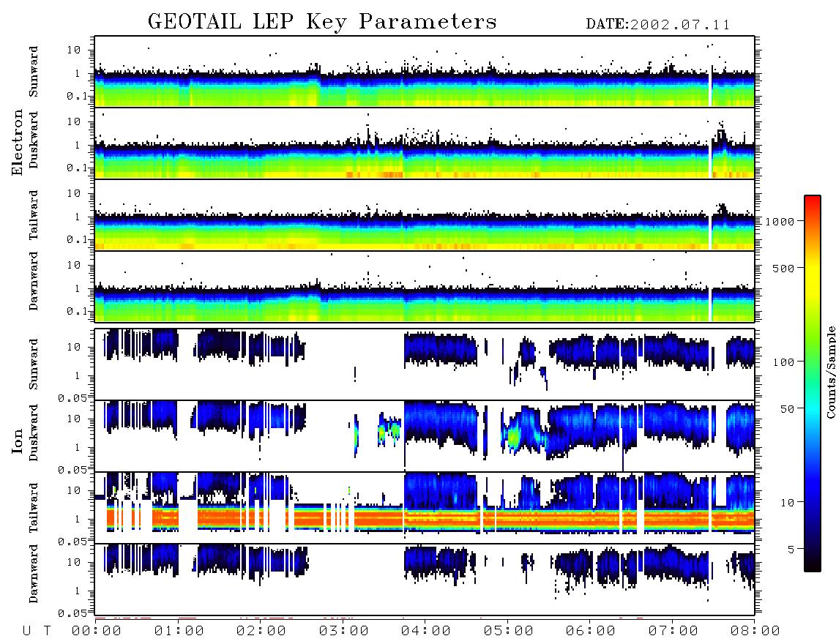
Task: Click the "Counts/Sample" color bar label
Action: (x=830, y=372)
